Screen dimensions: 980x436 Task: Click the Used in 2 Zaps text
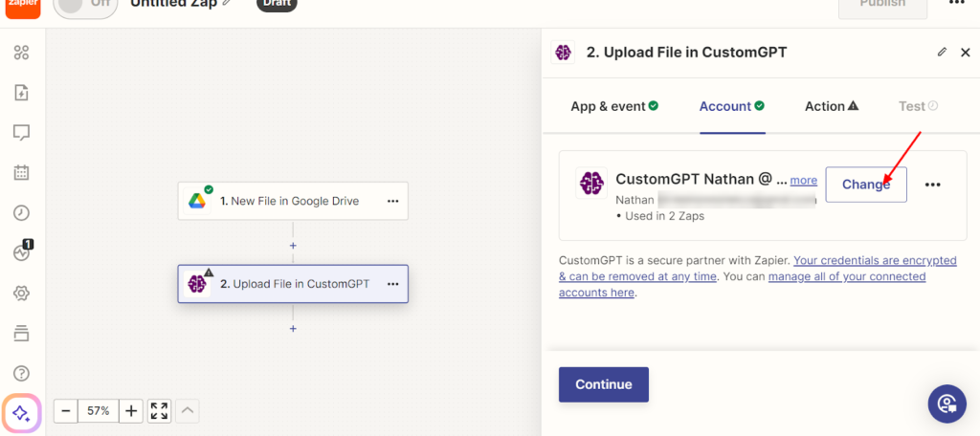(665, 217)
